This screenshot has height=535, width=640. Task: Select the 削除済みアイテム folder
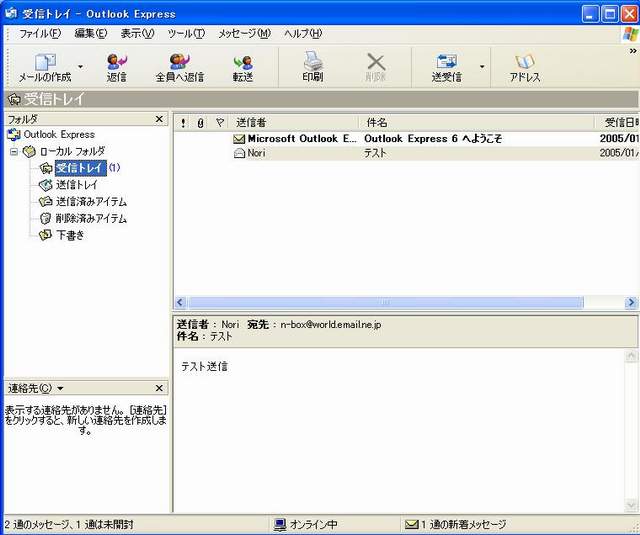point(91,219)
